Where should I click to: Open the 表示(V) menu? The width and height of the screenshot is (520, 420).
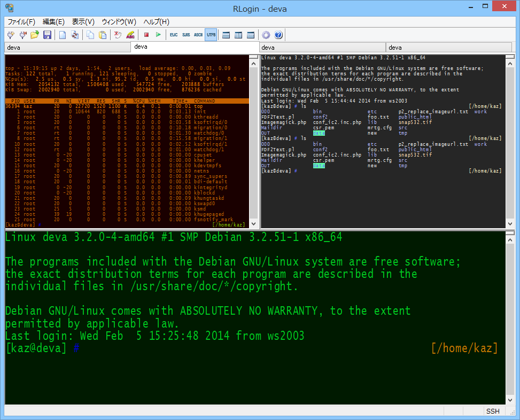tap(83, 22)
